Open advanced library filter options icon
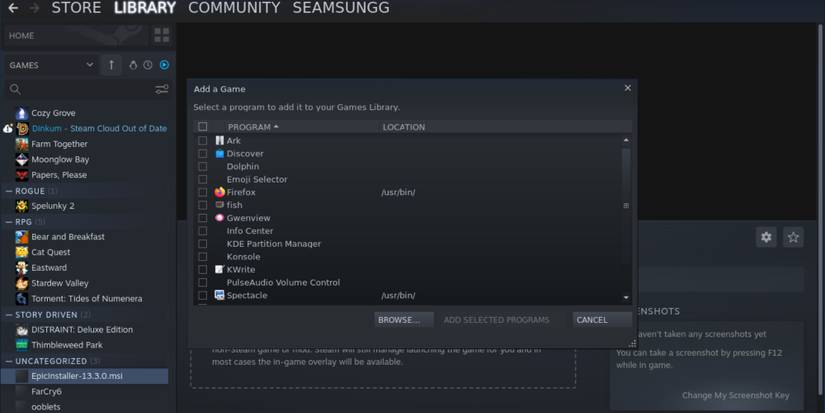This screenshot has width=825, height=413. click(x=162, y=89)
